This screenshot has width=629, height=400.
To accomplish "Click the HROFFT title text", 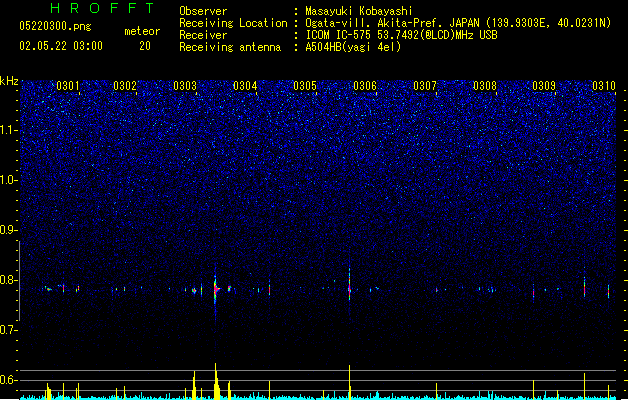I will click(102, 8).
